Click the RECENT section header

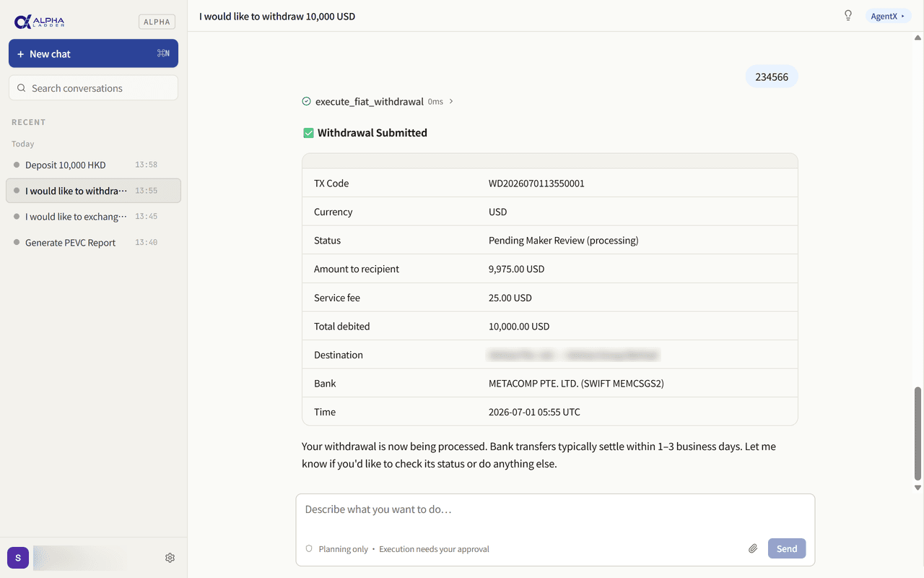pyautogui.click(x=29, y=122)
